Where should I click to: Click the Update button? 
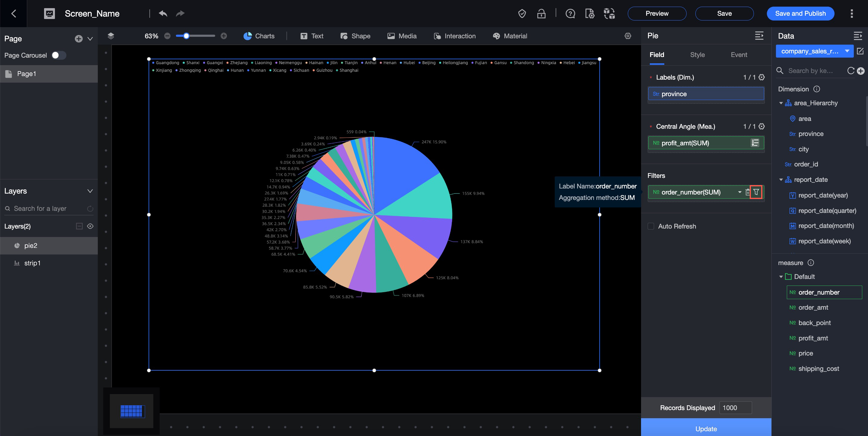point(706,428)
